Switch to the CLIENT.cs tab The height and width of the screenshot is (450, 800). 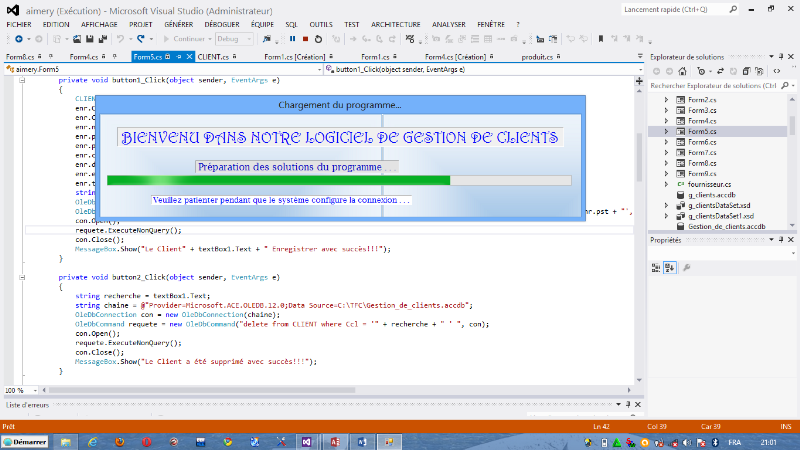pos(214,57)
